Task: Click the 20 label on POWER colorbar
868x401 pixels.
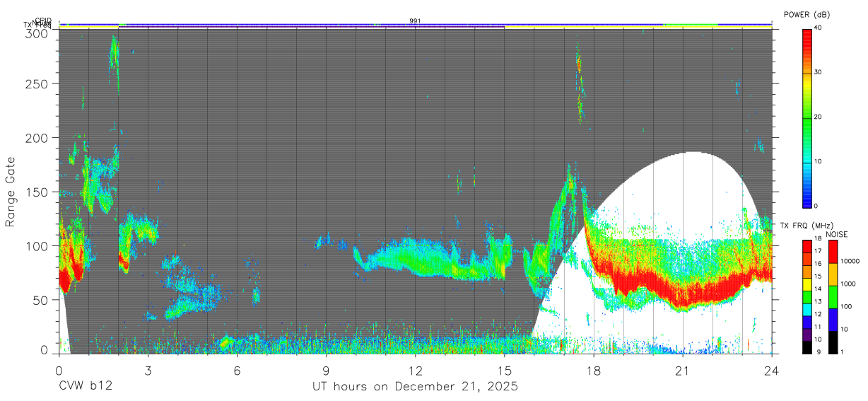Action: [819, 117]
